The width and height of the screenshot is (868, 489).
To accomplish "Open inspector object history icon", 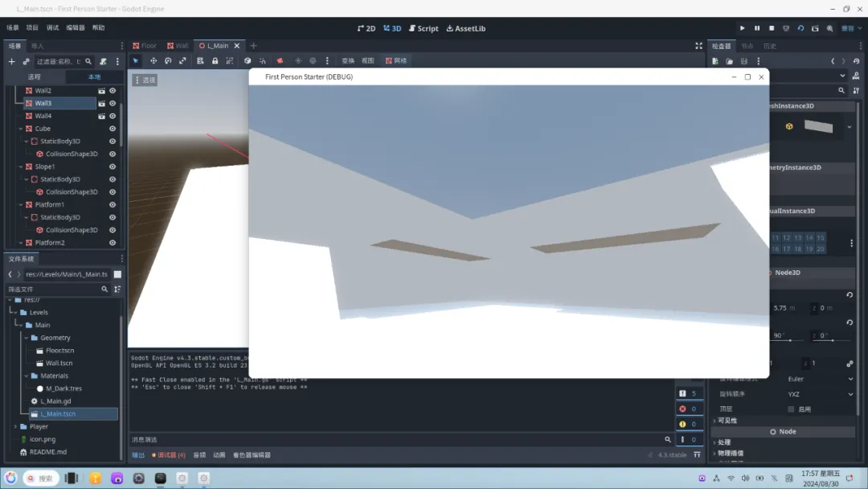I will pyautogui.click(x=857, y=61).
